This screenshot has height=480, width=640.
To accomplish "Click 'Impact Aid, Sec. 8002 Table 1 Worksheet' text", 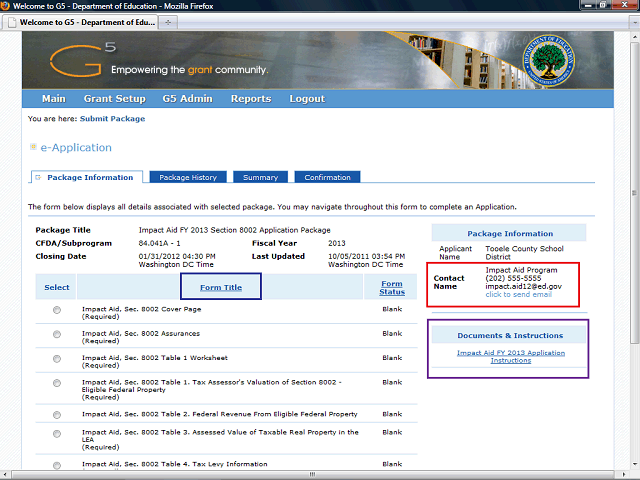I will [155, 358].
